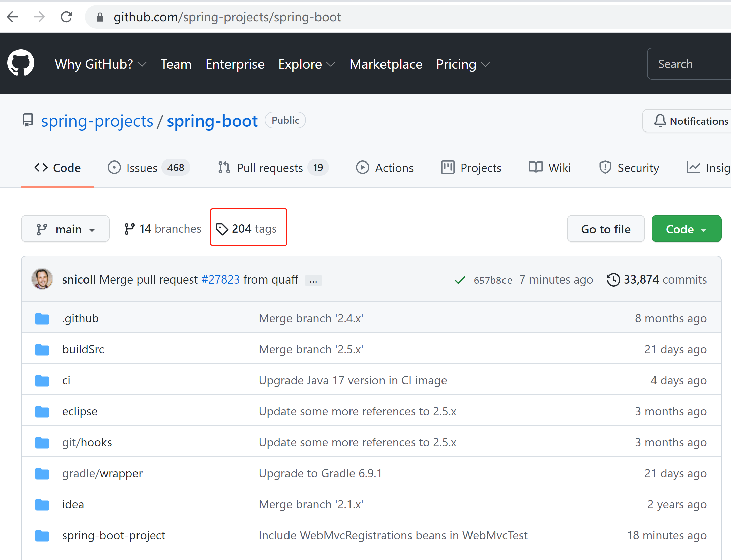Open the green Code dropdown button
This screenshot has height=560, width=731.
pyautogui.click(x=686, y=229)
